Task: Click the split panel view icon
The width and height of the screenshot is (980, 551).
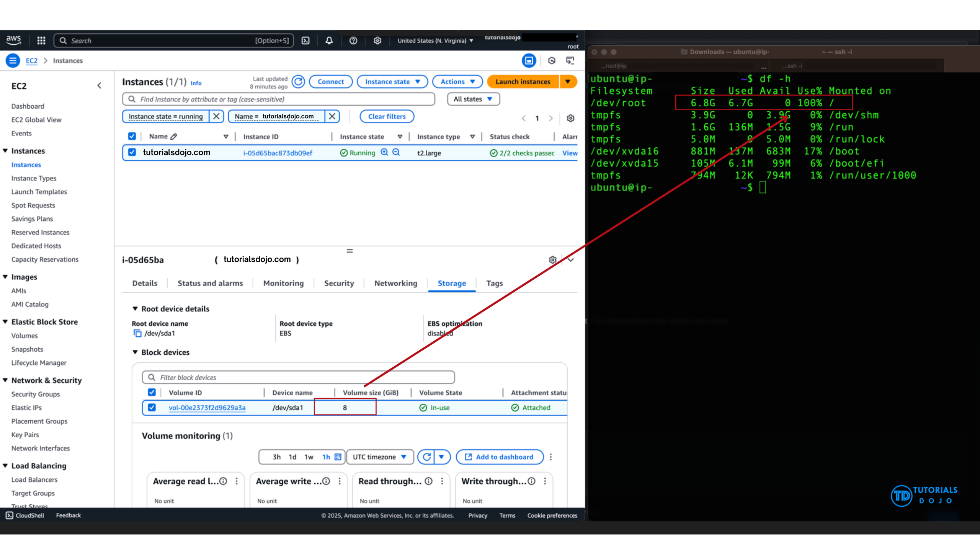Action: (x=529, y=60)
